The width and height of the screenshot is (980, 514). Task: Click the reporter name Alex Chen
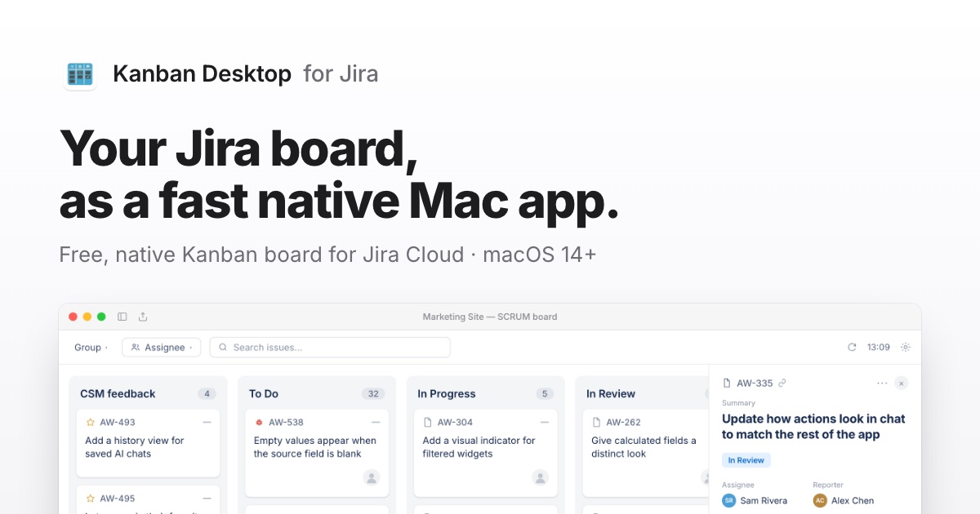[853, 501]
